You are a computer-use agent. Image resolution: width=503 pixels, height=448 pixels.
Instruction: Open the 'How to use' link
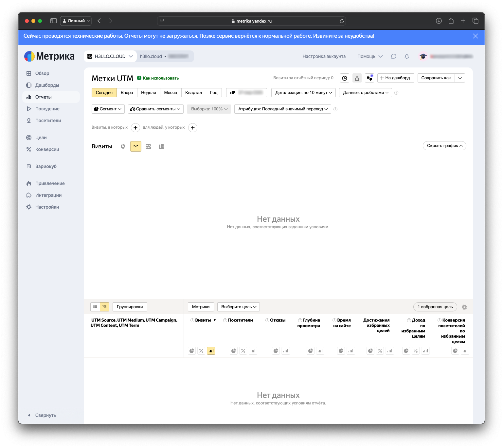(161, 78)
